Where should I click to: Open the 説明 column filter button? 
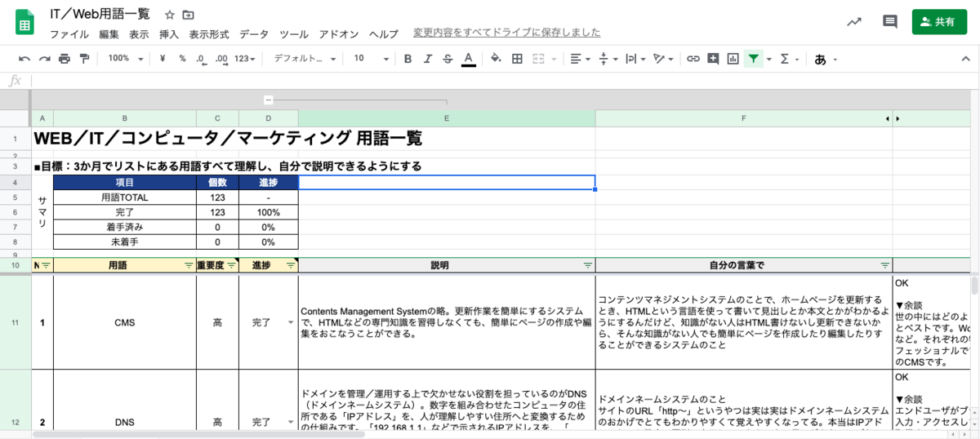pos(587,265)
